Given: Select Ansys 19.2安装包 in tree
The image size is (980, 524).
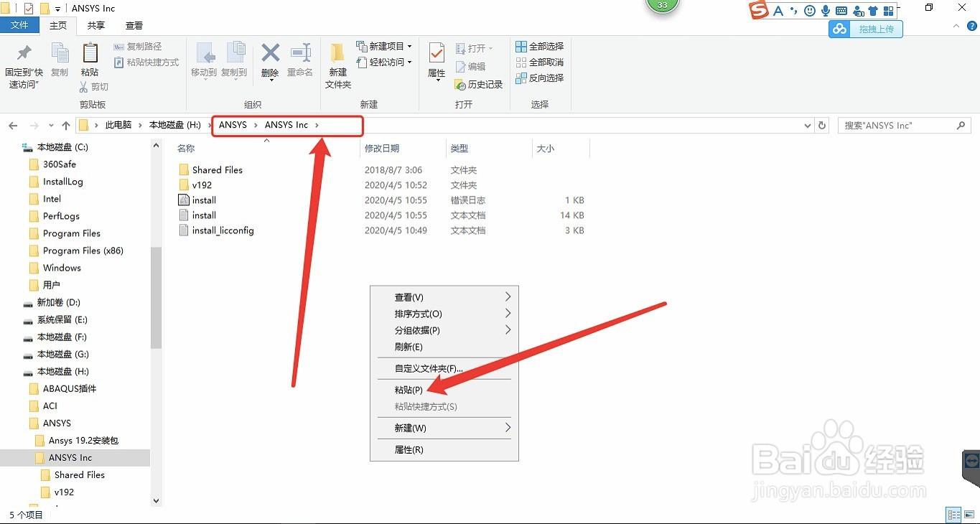Looking at the screenshot, I should [x=83, y=440].
